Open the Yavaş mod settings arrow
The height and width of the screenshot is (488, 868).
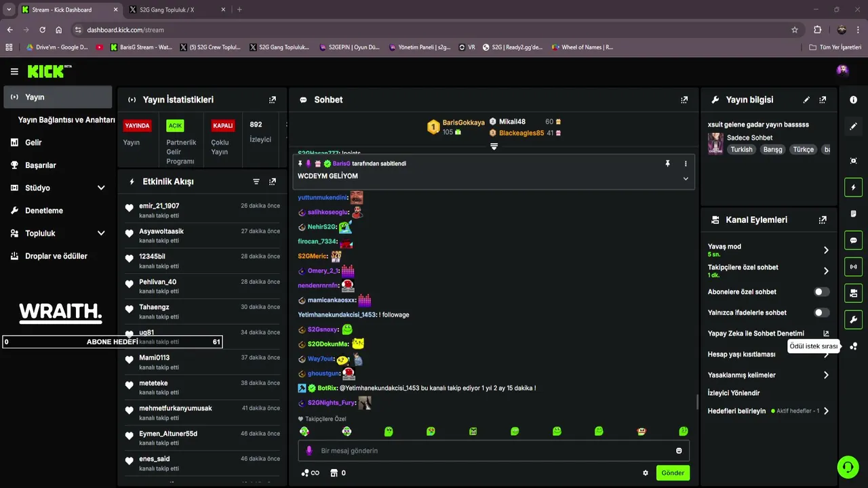pos(826,250)
